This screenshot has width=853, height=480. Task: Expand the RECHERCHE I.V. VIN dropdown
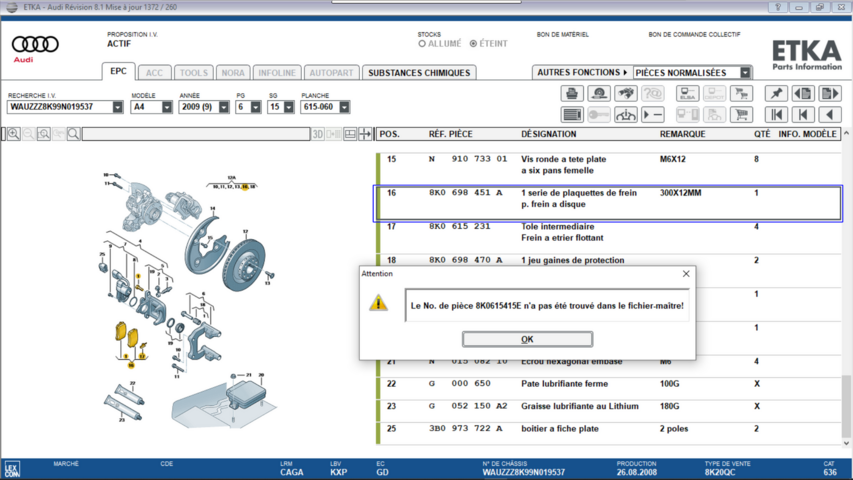(x=118, y=107)
